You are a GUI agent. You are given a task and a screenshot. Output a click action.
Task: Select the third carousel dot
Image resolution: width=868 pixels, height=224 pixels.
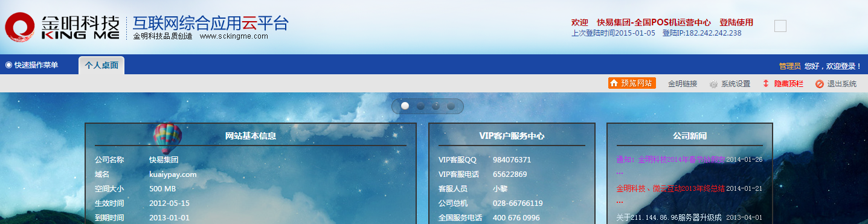point(436,106)
